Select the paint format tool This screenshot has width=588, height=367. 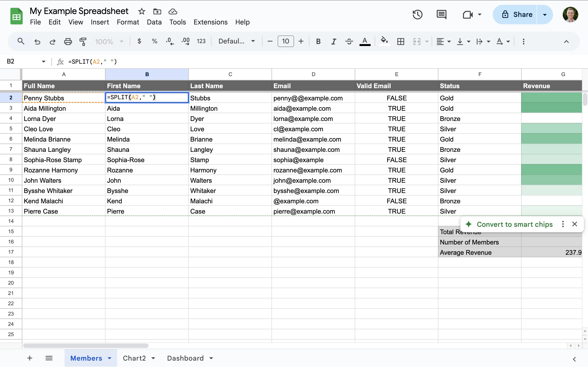tap(83, 41)
